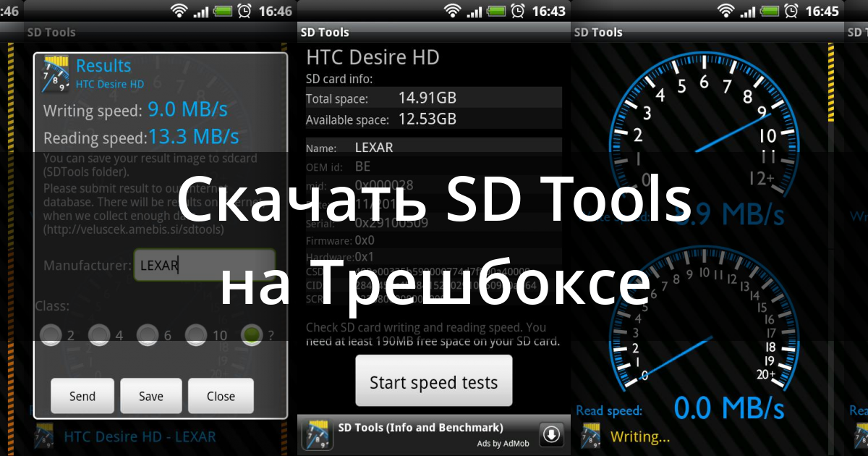Viewport: 868px width, 456px height.
Task: Click the SD Tools title bar of middle screen
Action: click(x=434, y=32)
